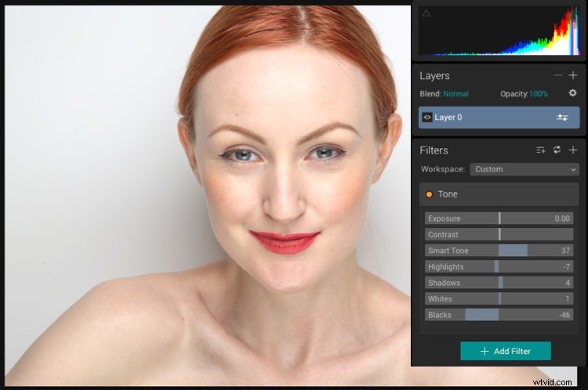Click the Exposure slider

[x=499, y=218]
